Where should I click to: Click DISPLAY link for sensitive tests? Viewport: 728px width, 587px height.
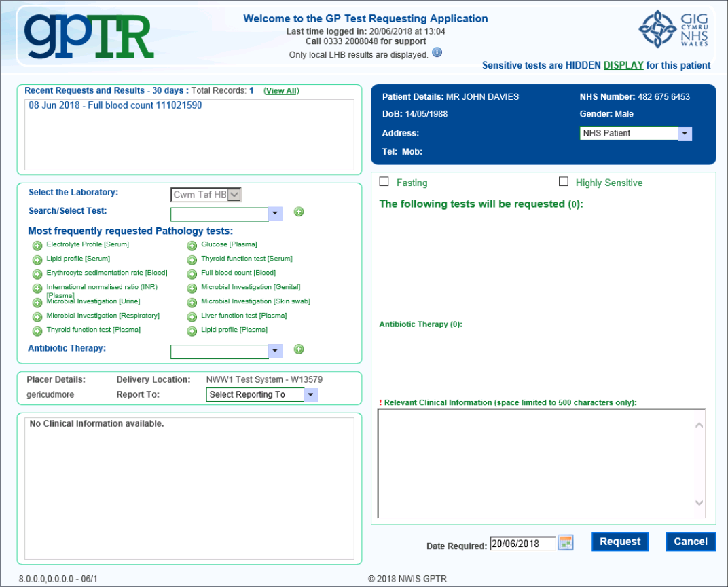[x=623, y=65]
